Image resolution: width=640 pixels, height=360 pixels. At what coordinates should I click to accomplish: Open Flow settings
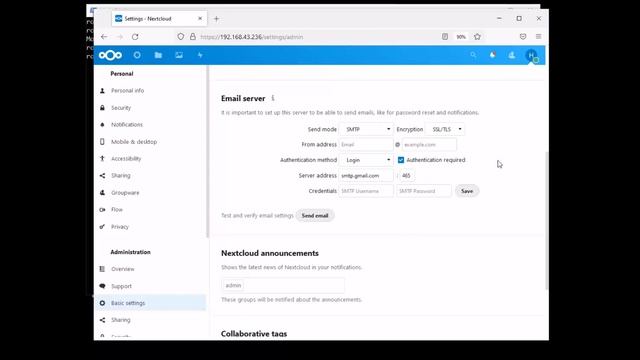pos(117,209)
